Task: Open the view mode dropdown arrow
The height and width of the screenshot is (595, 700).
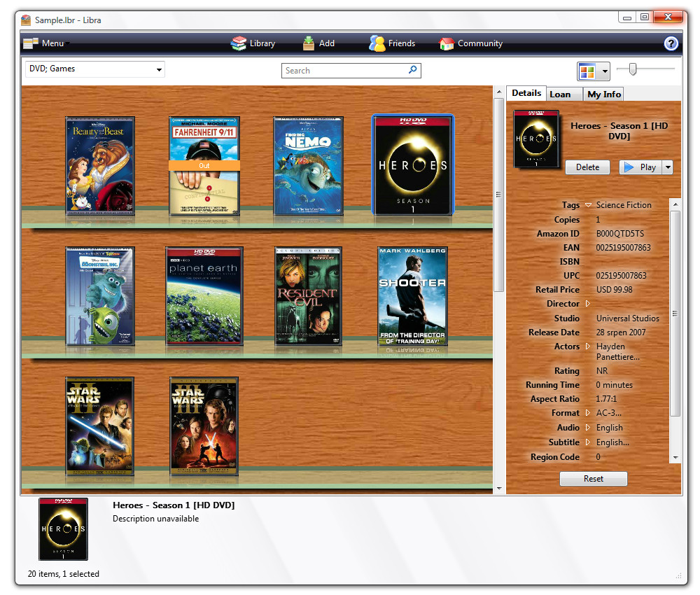Action: [605, 71]
